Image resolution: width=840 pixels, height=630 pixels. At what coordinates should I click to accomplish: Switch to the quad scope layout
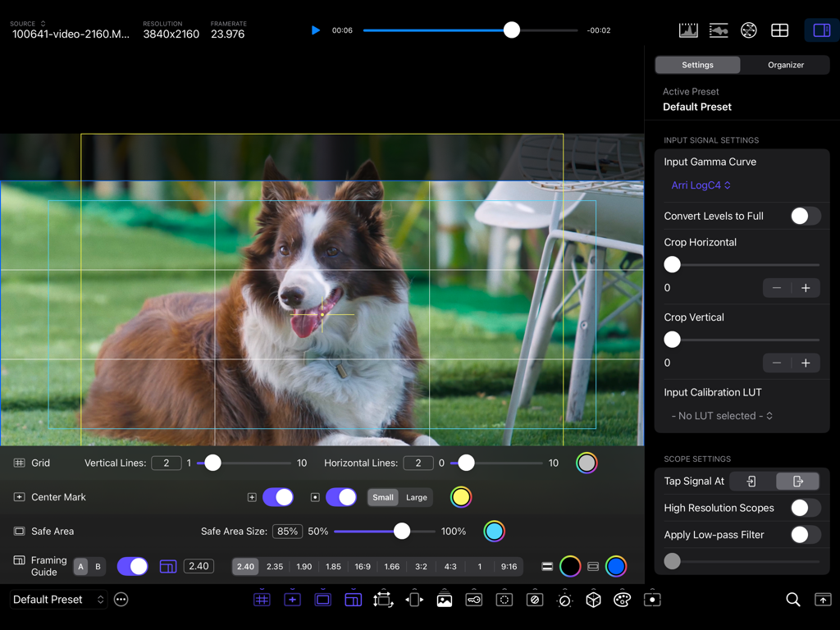pyautogui.click(x=779, y=30)
